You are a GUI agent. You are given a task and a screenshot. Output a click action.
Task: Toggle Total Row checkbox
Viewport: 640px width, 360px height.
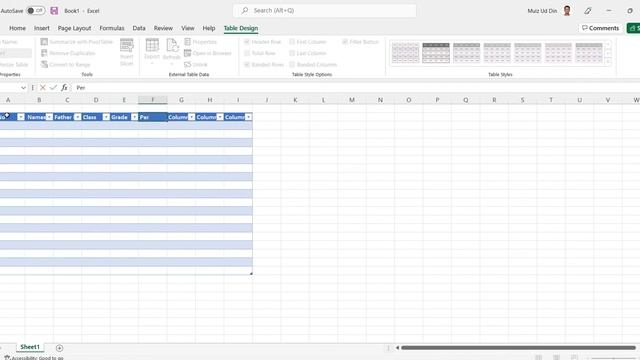tap(247, 53)
